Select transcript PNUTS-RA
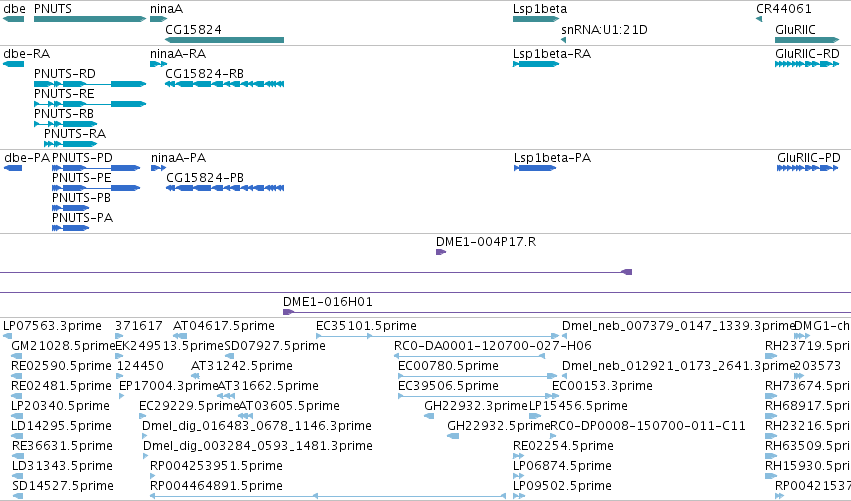 click(75, 134)
